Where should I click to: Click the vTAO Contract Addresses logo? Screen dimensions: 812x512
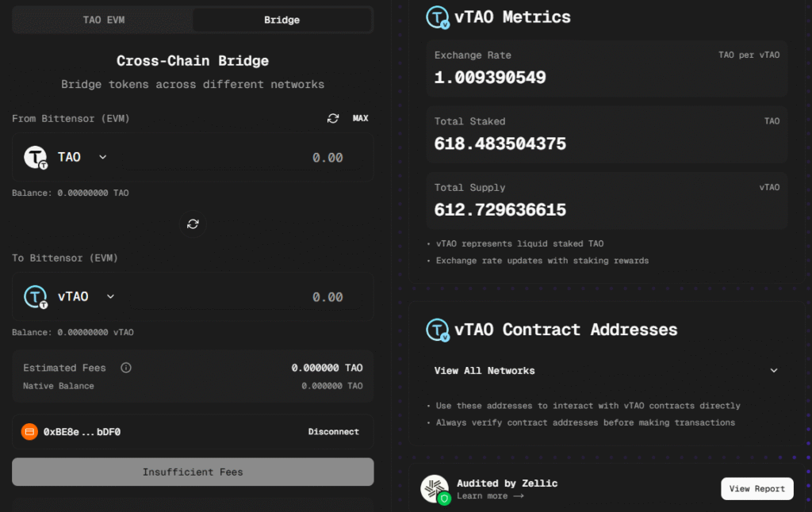[438, 330]
